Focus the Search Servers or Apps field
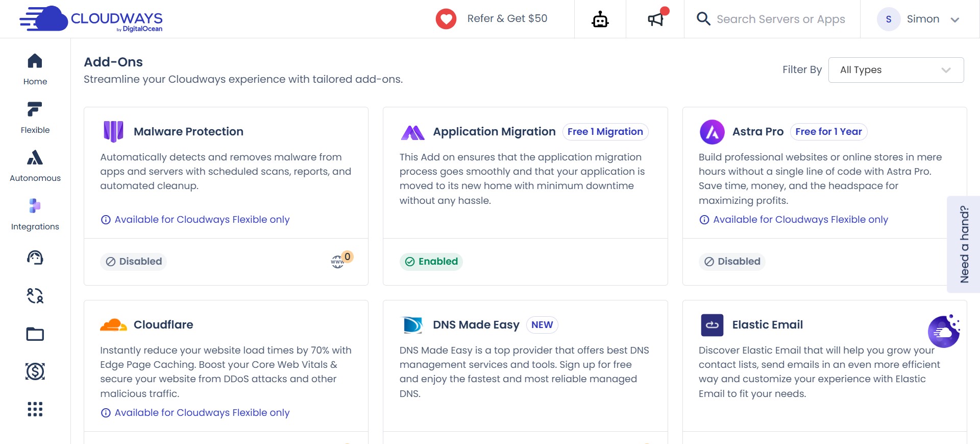 [x=780, y=19]
